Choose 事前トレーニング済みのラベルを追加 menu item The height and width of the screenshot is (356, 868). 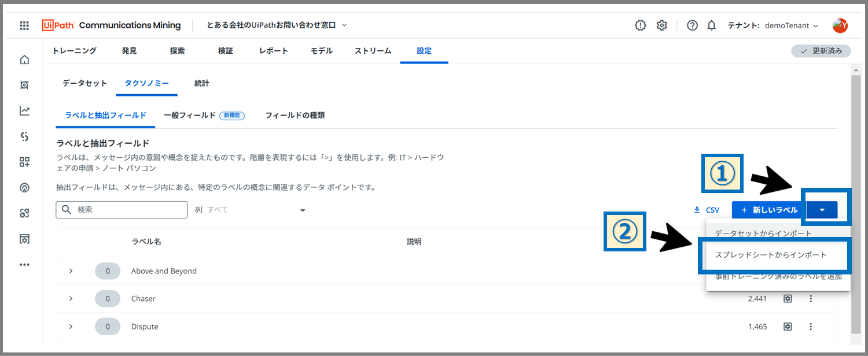[x=778, y=276]
